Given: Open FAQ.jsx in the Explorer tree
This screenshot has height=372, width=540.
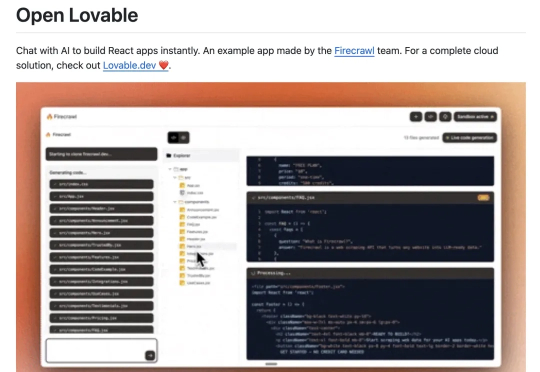Looking at the screenshot, I should (190, 224).
